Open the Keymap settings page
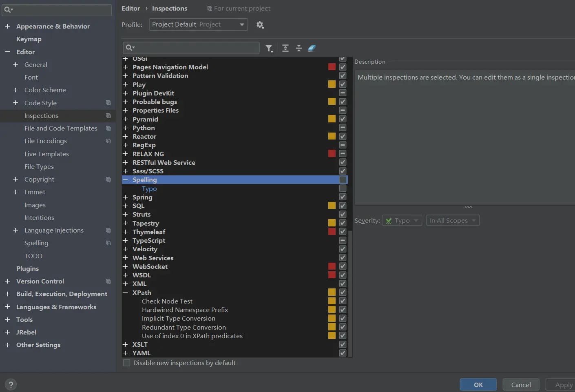Image resolution: width=575 pixels, height=392 pixels. tap(29, 39)
